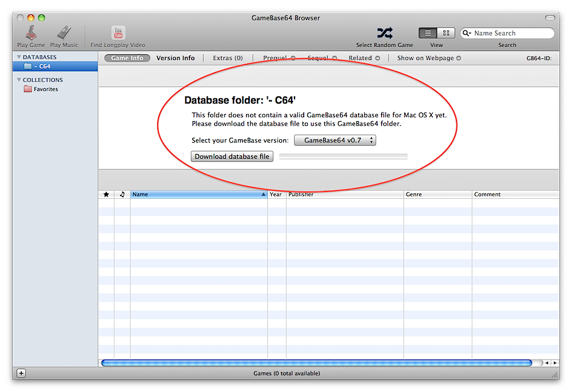Click the yellow minimize window button
The image size is (572, 392).
click(x=31, y=18)
